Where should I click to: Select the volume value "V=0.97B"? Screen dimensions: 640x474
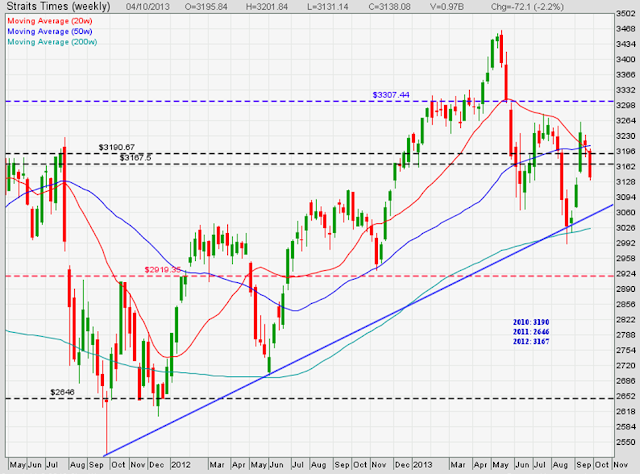pos(447,7)
